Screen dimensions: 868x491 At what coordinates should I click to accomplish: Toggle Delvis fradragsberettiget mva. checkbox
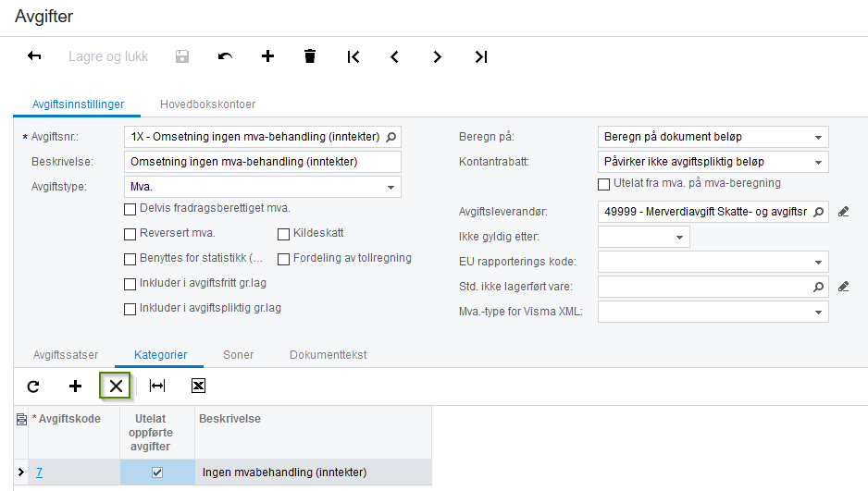(130, 209)
